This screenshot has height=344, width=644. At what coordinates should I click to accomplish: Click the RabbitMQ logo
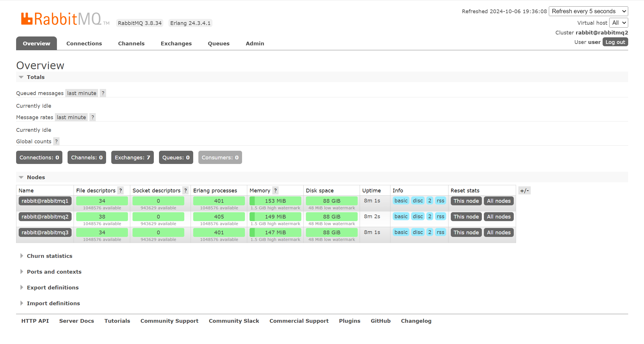(65, 19)
